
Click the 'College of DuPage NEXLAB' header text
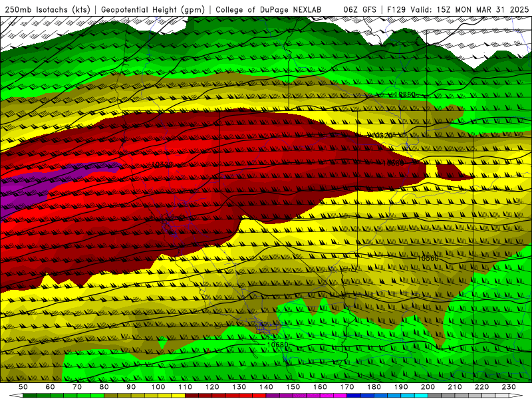[269, 9]
